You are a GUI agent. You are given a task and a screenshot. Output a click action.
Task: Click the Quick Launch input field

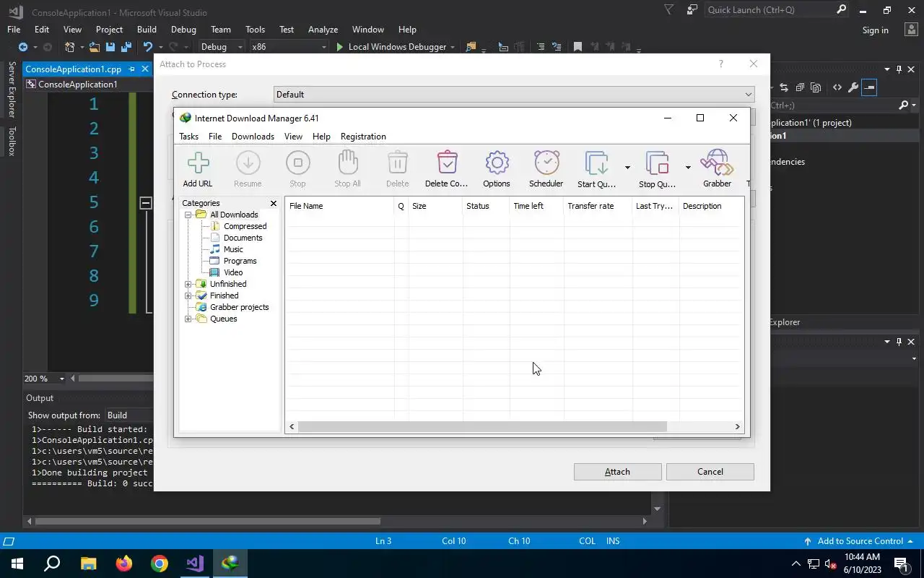tap(770, 10)
